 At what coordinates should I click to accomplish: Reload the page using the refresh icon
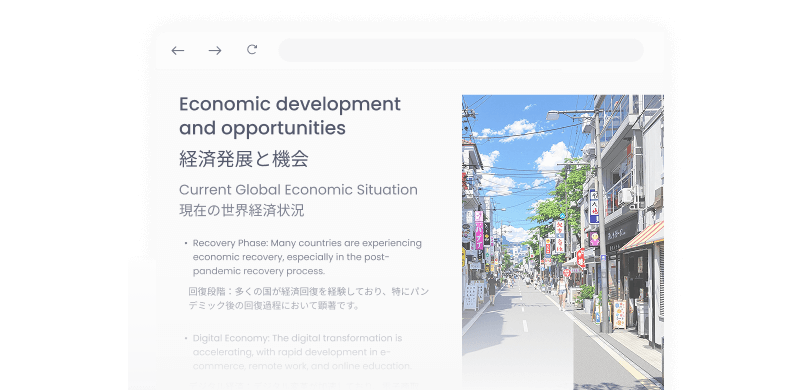[x=252, y=50]
